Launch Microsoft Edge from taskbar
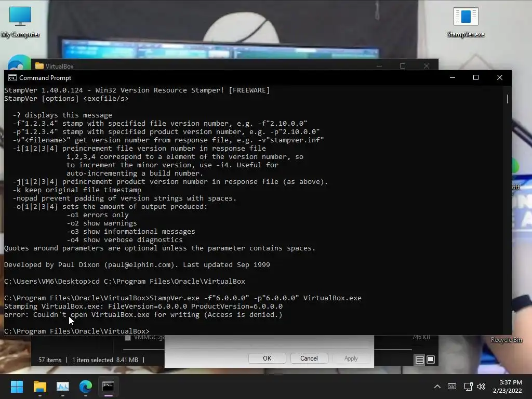The image size is (532, 399). (x=86, y=386)
